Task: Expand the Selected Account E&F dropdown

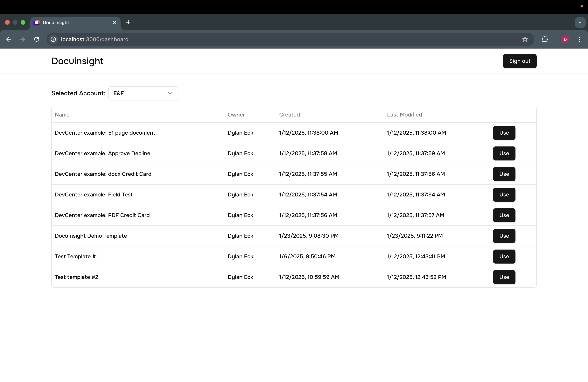Action: 143,93
